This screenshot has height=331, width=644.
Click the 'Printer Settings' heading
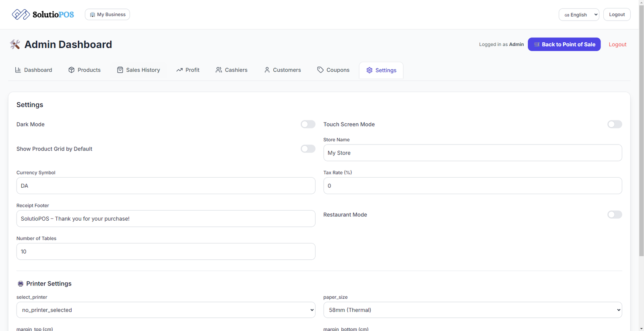click(x=49, y=283)
